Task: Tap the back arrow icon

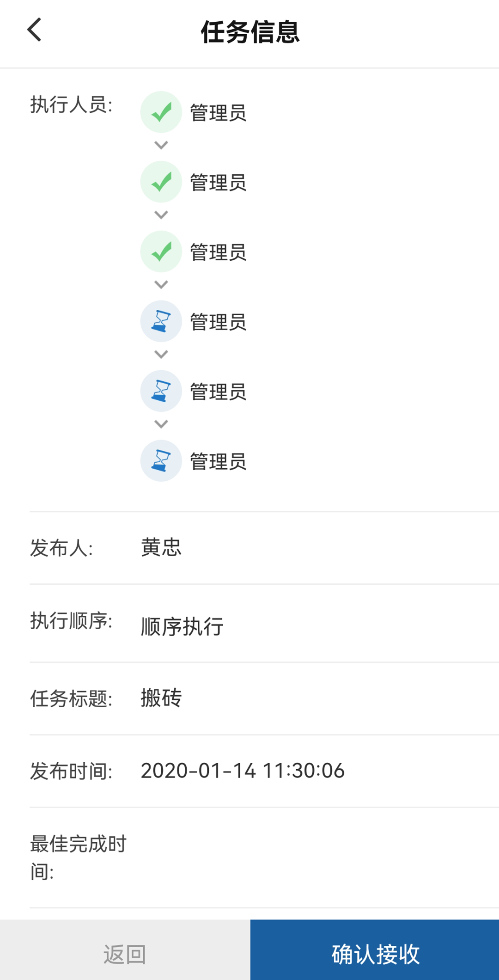Action: [x=35, y=30]
